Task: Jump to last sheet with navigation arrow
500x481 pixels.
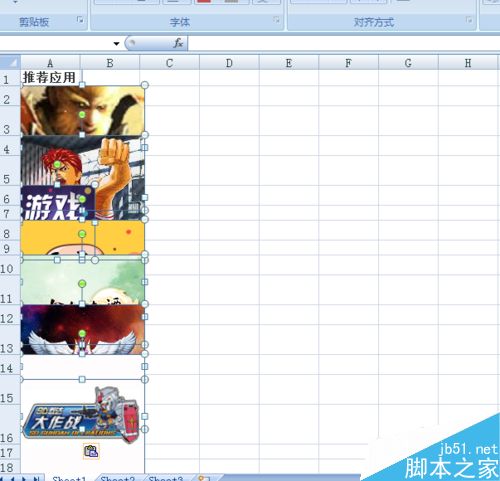Action: (x=37, y=478)
